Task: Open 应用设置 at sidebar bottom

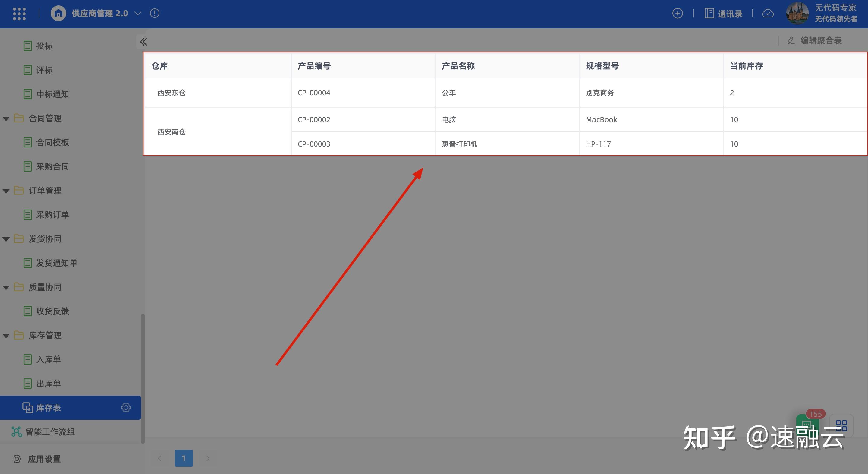Action: (x=44, y=459)
